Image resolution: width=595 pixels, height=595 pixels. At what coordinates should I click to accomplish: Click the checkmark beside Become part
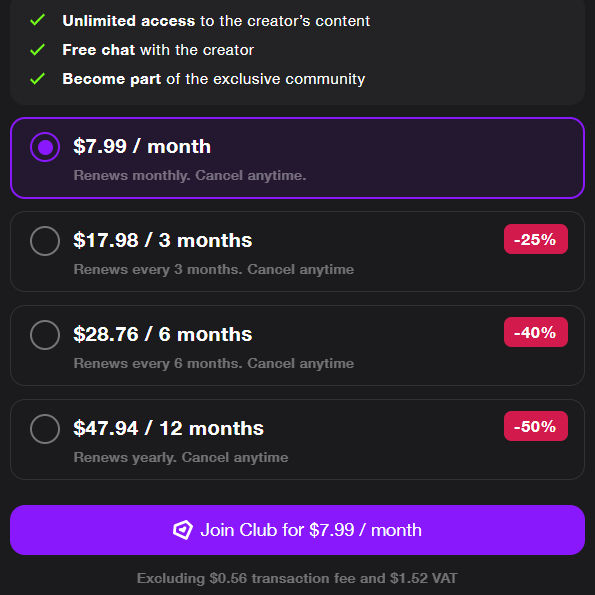pyautogui.click(x=38, y=79)
